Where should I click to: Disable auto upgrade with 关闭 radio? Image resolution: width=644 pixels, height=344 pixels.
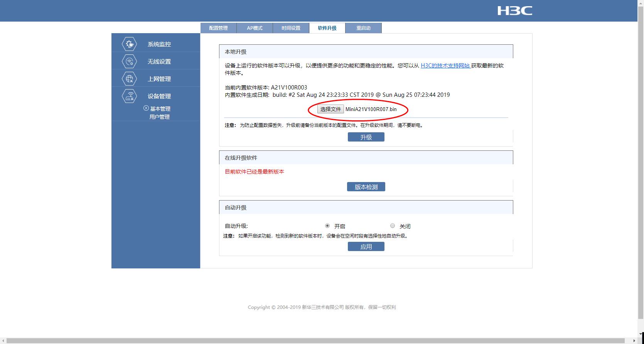coord(393,226)
